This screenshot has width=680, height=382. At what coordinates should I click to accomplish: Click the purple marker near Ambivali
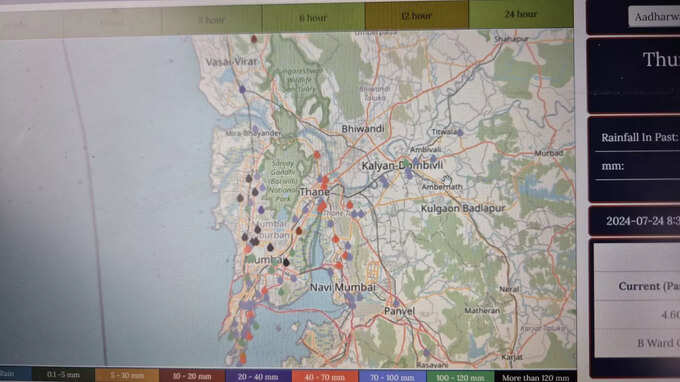coord(433,159)
